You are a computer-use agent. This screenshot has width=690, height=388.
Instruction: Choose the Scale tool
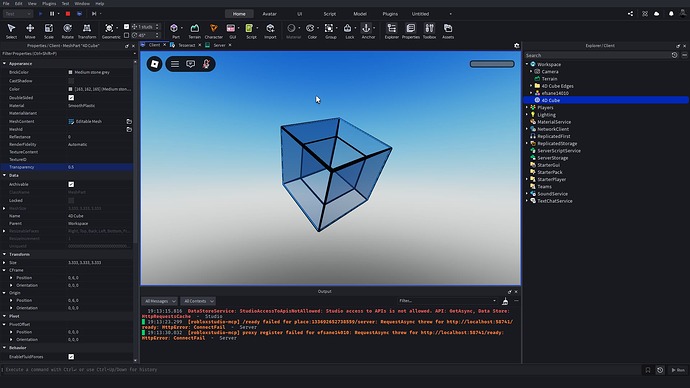pos(49,31)
